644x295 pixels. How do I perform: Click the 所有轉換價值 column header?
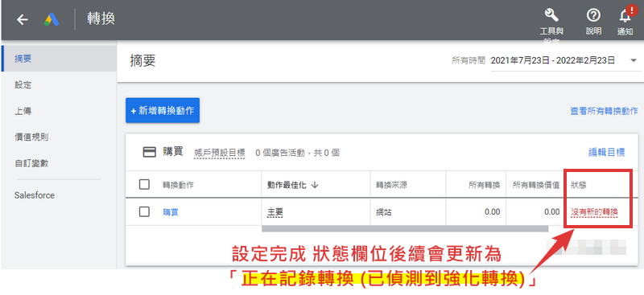coord(536,185)
